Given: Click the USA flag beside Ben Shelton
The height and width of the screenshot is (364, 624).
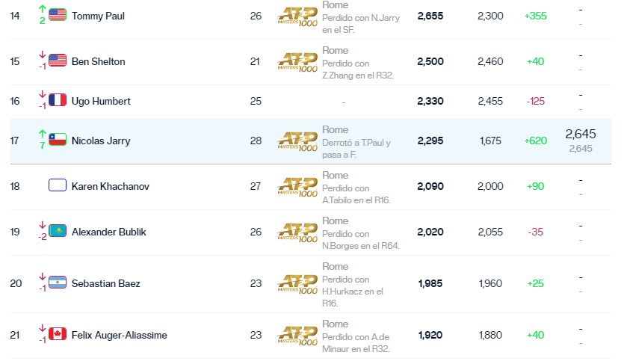Looking at the screenshot, I should (x=58, y=61).
